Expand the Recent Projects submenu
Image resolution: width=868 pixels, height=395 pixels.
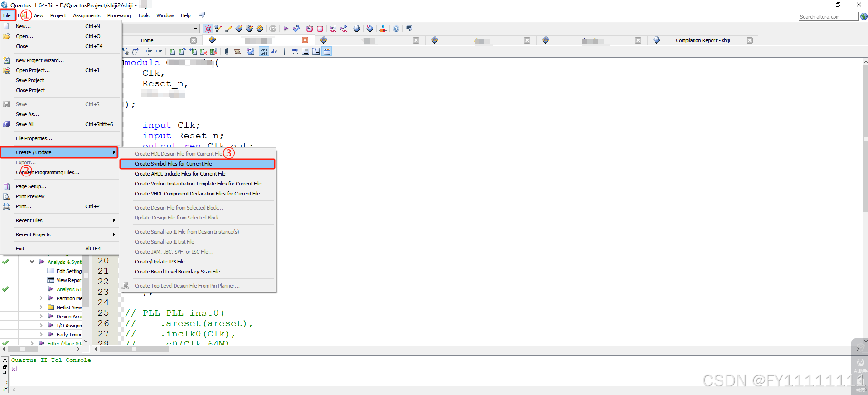[59, 234]
